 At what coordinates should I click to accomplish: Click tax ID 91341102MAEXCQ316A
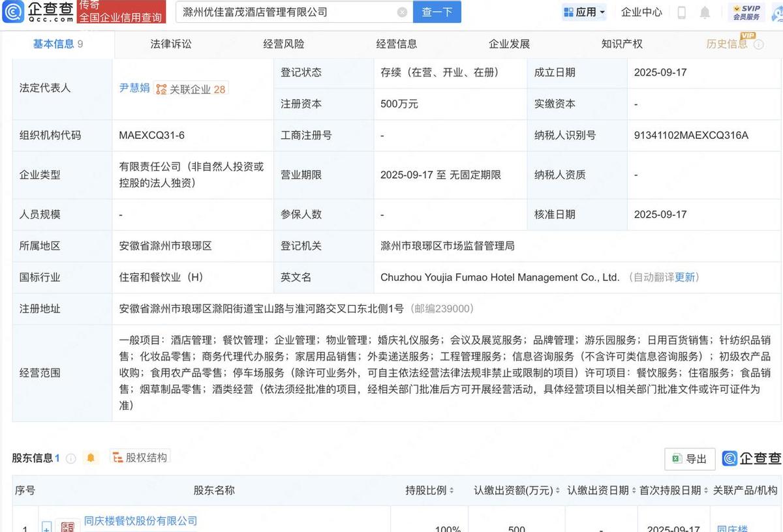click(x=691, y=136)
